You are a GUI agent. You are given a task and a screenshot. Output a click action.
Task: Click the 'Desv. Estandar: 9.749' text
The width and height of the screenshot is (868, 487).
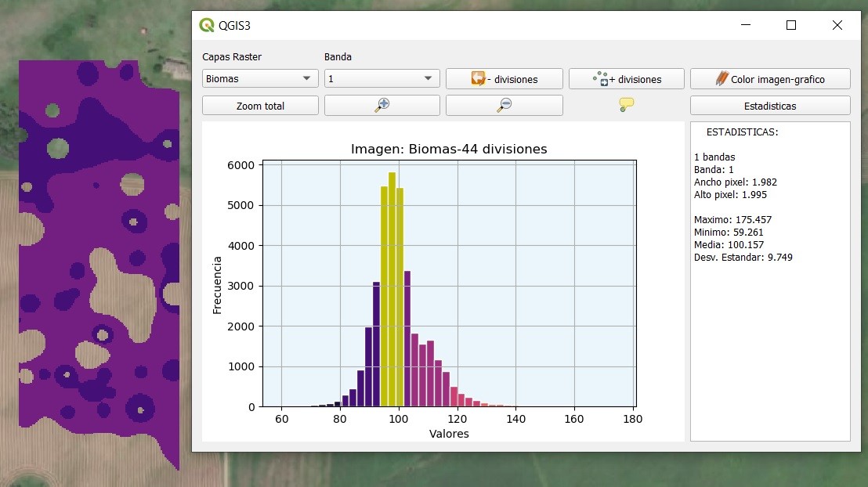(x=743, y=258)
